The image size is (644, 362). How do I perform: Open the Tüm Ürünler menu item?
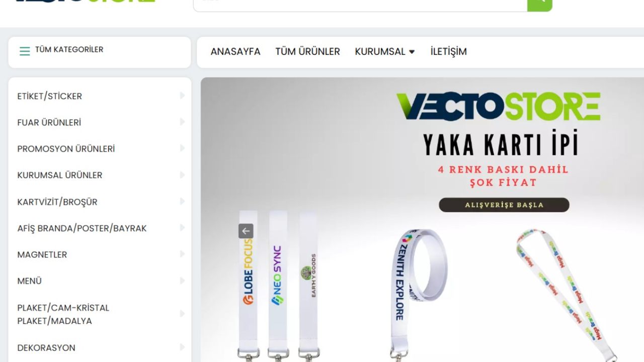pos(307,52)
